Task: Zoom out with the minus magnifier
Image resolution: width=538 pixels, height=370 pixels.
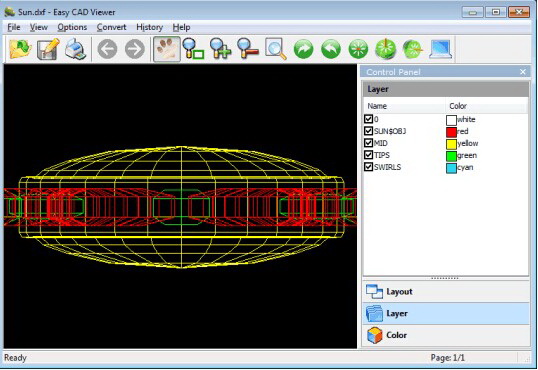Action: coord(248,49)
